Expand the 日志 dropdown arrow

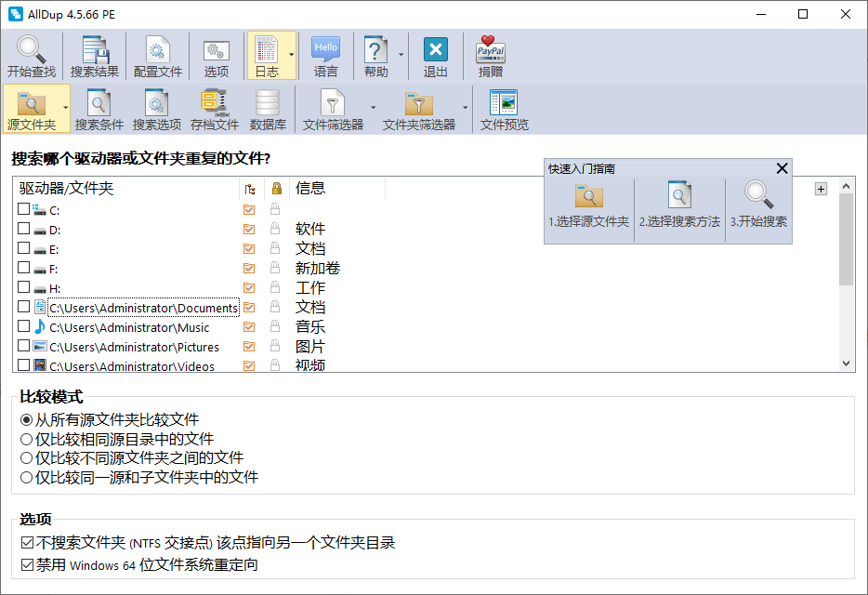coord(291,56)
